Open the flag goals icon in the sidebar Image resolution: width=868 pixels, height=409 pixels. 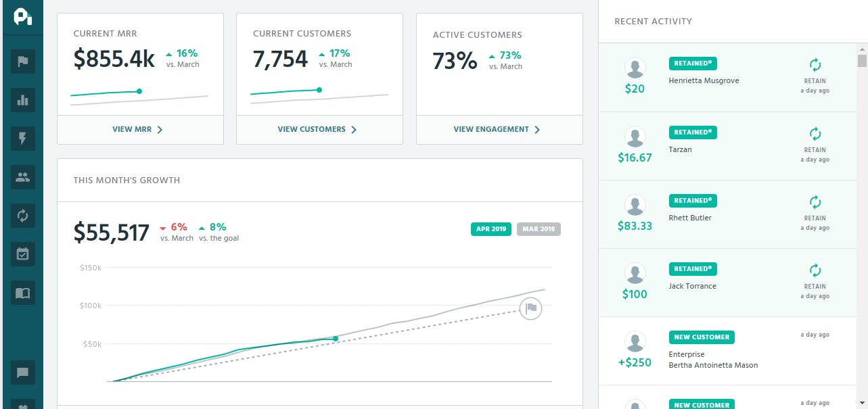[22, 62]
